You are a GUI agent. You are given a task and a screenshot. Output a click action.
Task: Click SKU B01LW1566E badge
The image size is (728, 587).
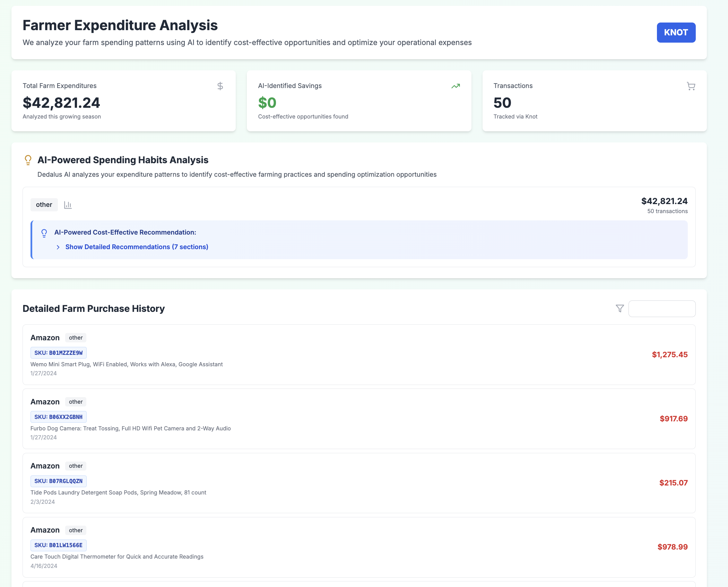coord(58,545)
